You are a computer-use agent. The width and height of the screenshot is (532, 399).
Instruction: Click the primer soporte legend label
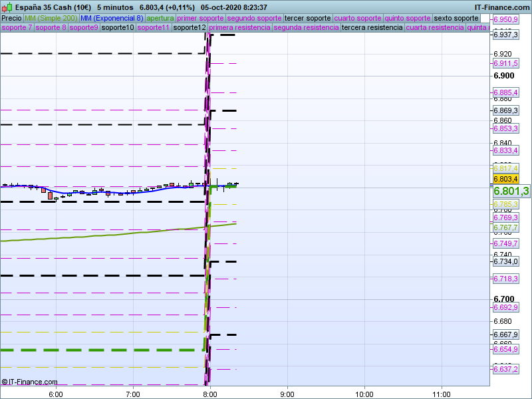(201, 18)
